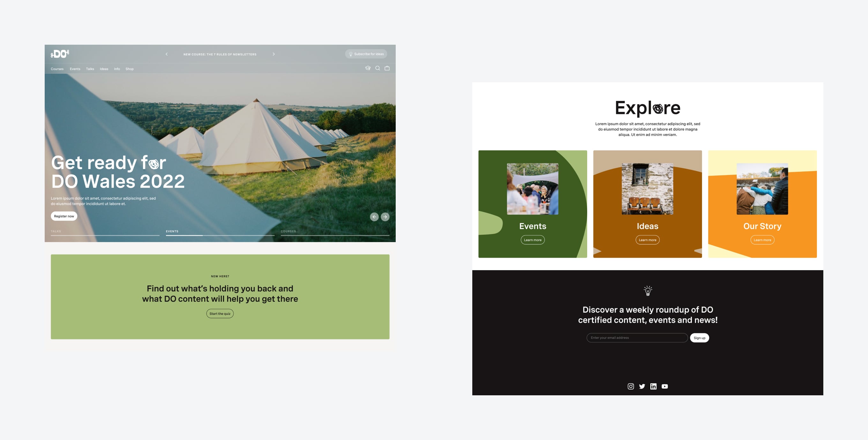Click Learn more on Our Story card

762,240
